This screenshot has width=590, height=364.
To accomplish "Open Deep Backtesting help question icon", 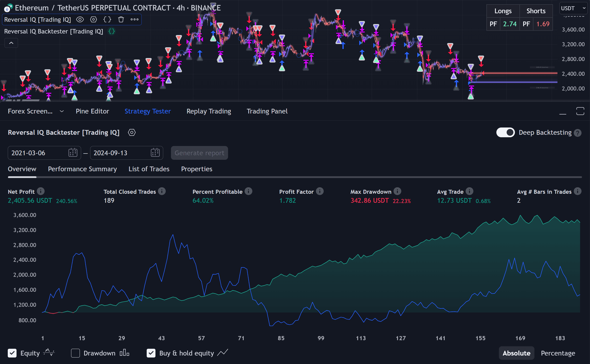I will (x=578, y=133).
